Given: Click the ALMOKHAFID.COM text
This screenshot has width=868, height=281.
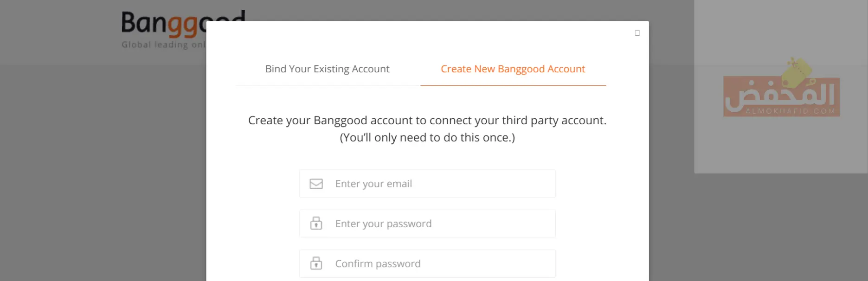Looking at the screenshot, I should pos(790,111).
